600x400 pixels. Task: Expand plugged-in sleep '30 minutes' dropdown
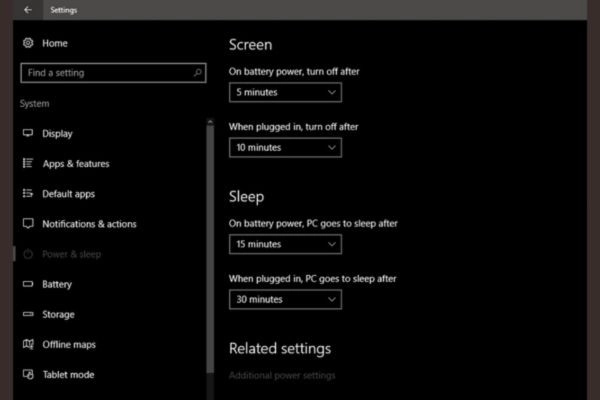(x=285, y=299)
